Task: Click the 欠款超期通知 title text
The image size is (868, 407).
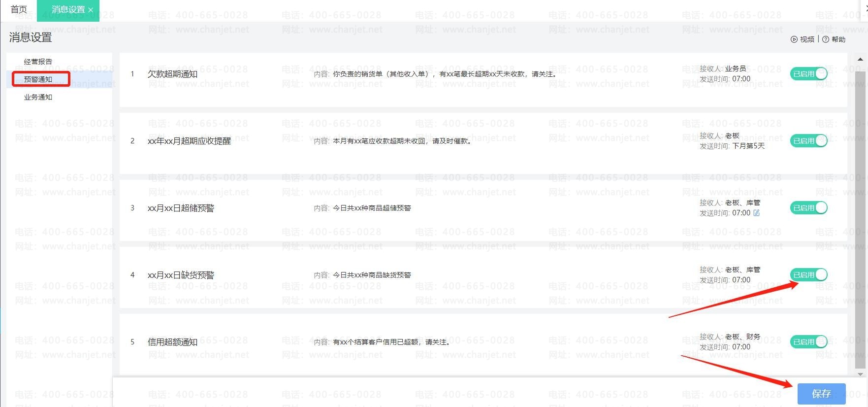Action: click(172, 74)
